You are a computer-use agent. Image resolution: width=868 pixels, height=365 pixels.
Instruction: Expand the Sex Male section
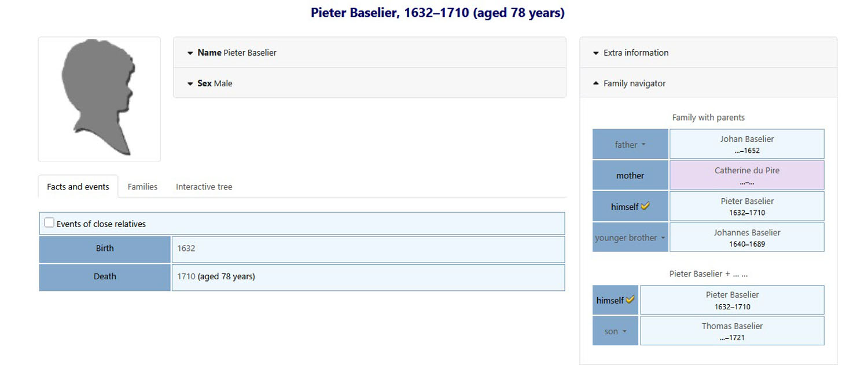370,83
